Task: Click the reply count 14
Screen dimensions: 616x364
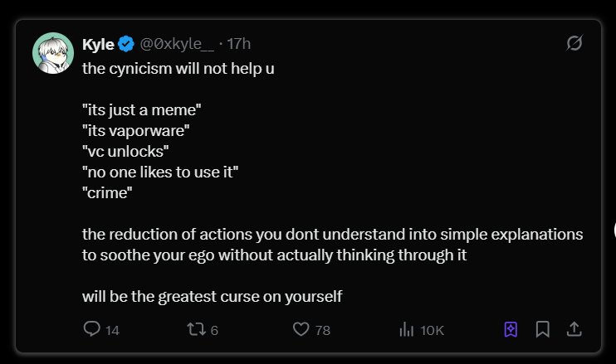Action: pos(113,330)
